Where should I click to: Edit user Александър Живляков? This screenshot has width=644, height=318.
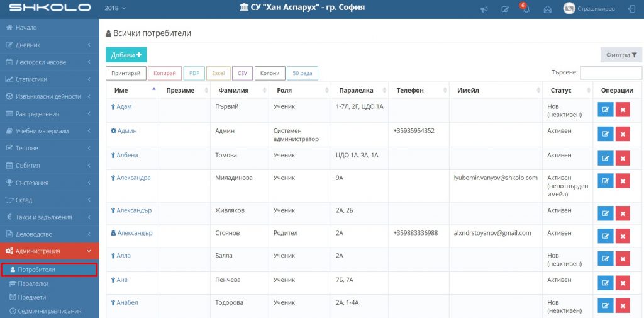click(606, 213)
